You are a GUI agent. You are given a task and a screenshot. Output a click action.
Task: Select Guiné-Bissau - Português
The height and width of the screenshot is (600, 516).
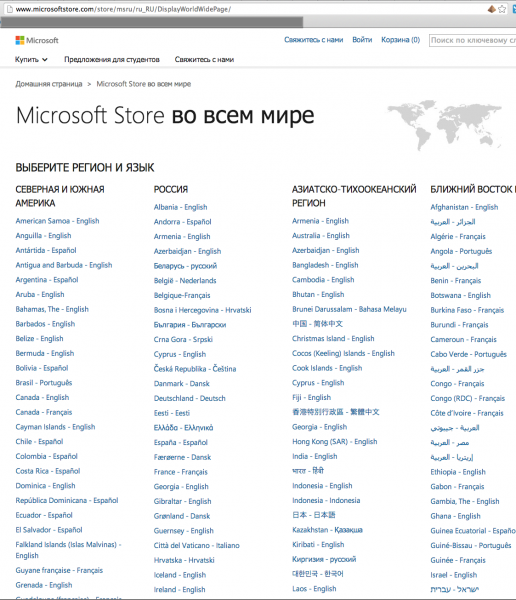coord(471,545)
